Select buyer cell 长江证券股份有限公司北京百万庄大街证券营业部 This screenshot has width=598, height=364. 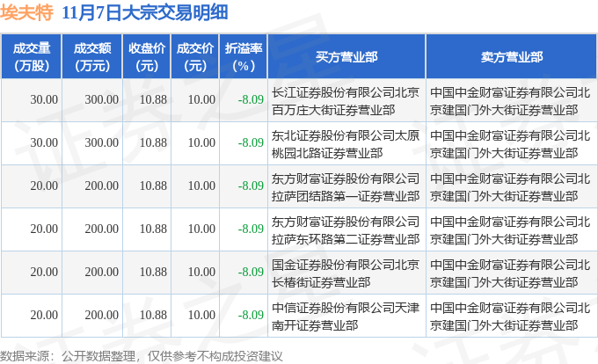(x=346, y=101)
